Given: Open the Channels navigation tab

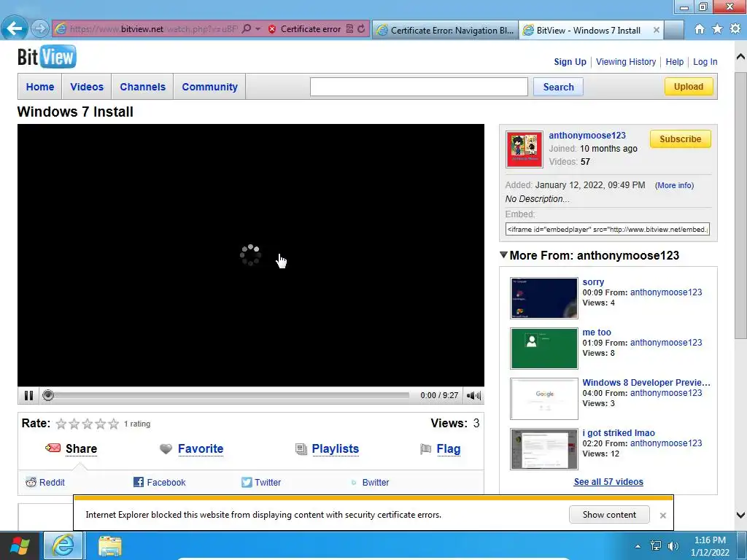Looking at the screenshot, I should coord(142,87).
